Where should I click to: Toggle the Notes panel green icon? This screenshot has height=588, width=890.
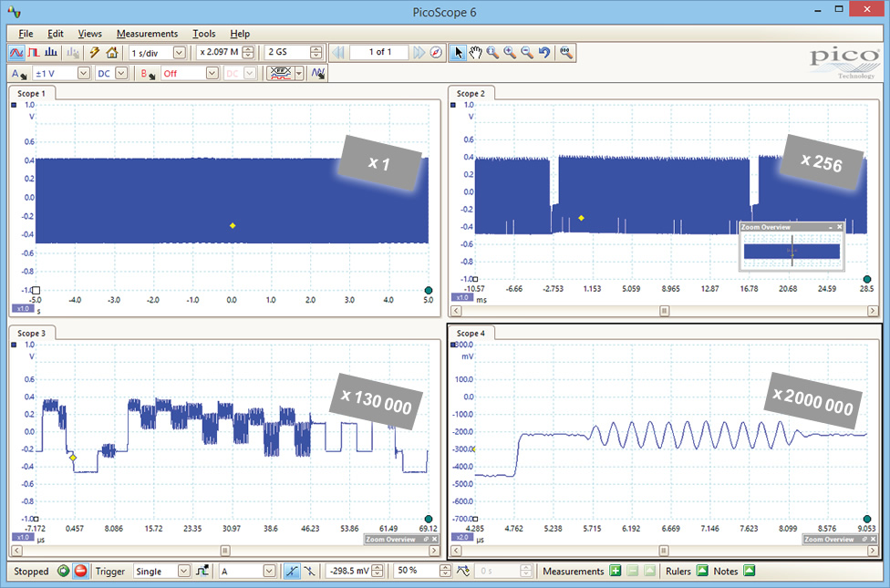pos(750,571)
